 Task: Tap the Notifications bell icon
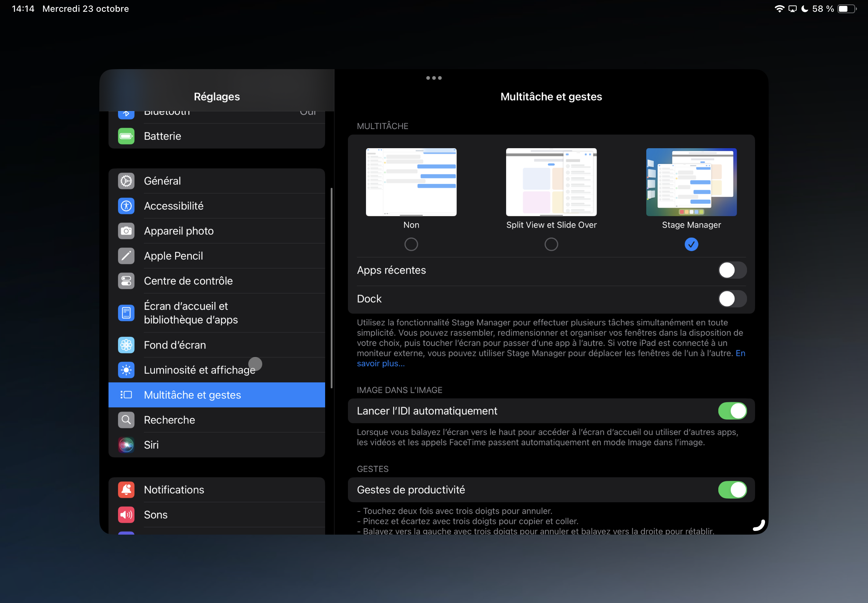(126, 490)
